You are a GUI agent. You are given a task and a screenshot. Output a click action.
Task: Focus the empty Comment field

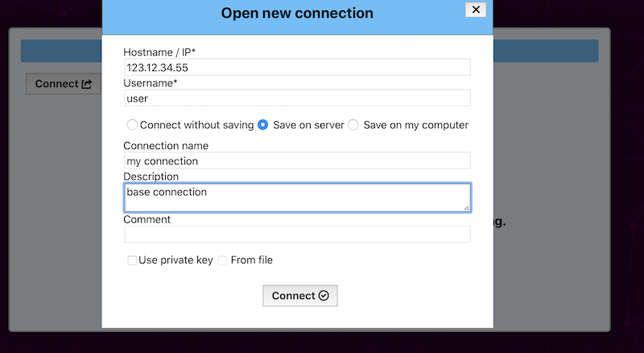pos(296,234)
